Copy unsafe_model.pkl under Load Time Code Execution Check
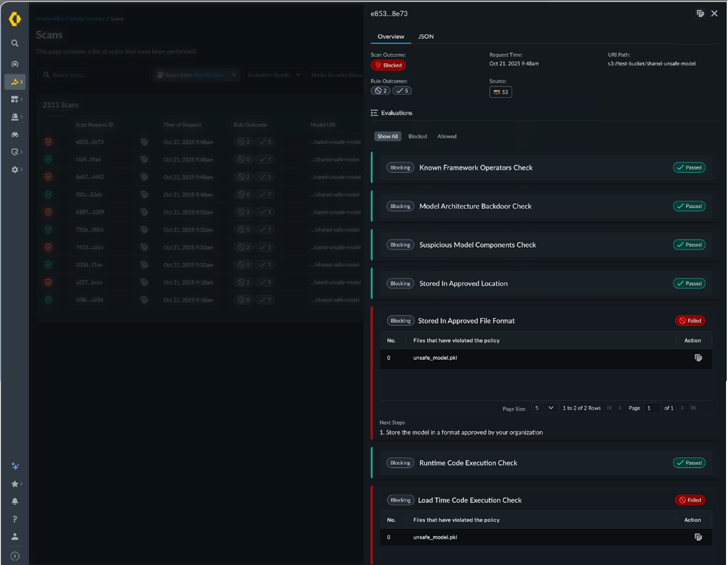 (x=698, y=537)
